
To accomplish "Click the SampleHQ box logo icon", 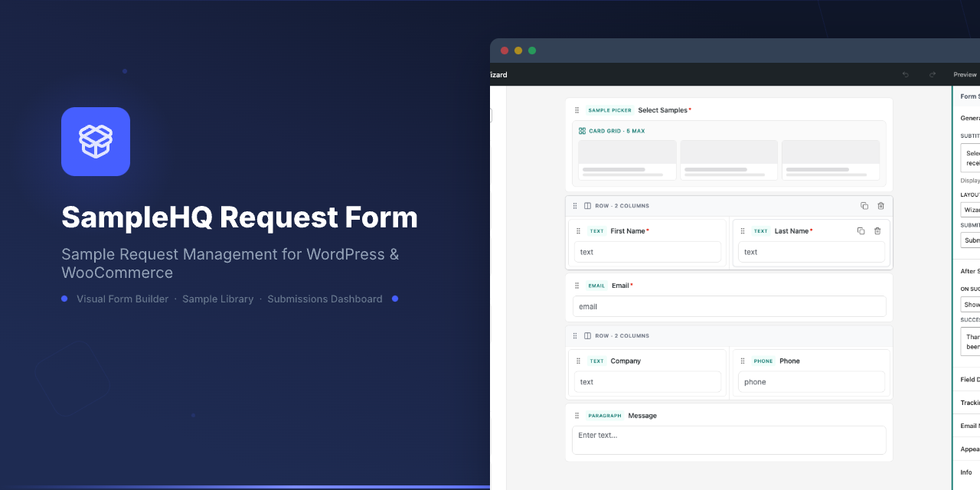I will pyautogui.click(x=96, y=142).
